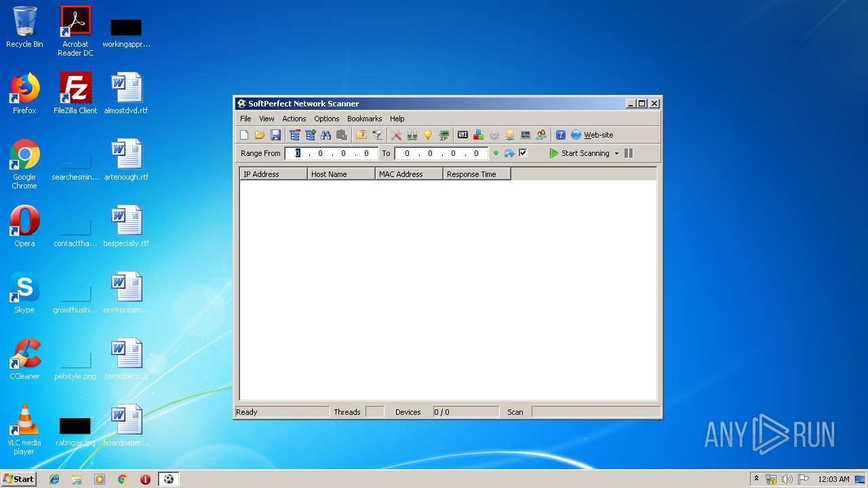This screenshot has width=868, height=488.
Task: Open Opera from the taskbar
Action: 145,479
